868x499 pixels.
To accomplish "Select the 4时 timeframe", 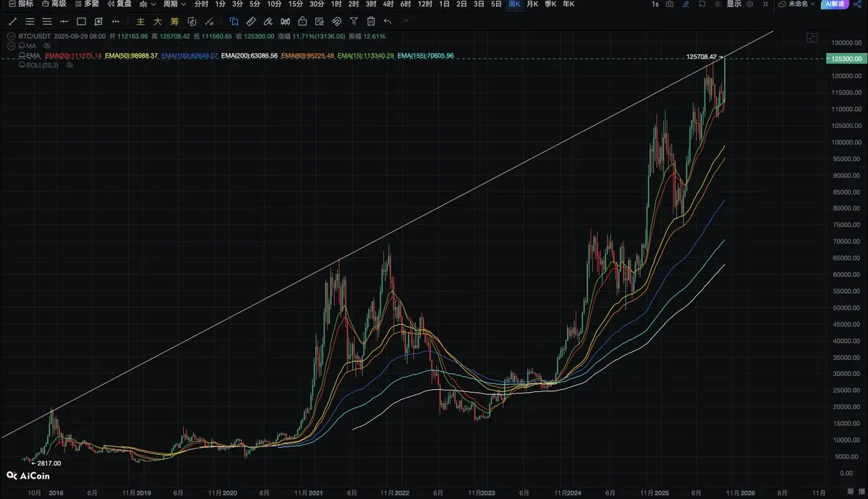I will tap(388, 4).
